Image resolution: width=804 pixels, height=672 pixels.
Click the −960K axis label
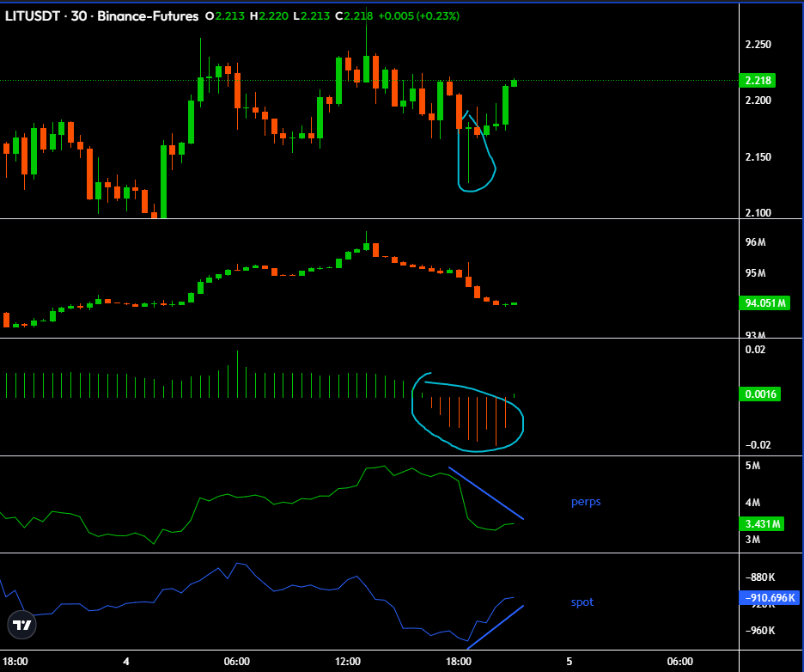(759, 631)
